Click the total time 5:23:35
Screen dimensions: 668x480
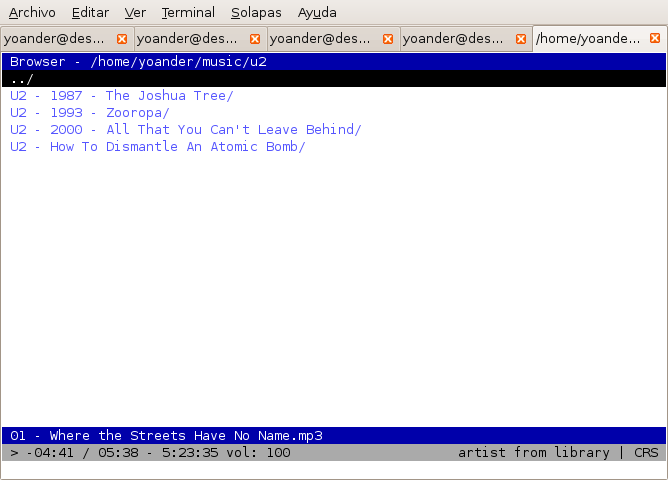pyautogui.click(x=190, y=452)
